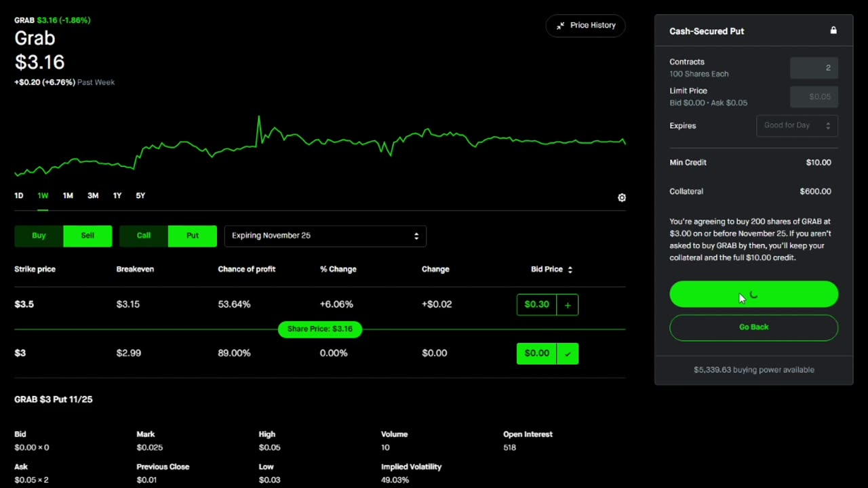Select the 3M chart range
This screenshot has height=488, width=868.
point(93,196)
